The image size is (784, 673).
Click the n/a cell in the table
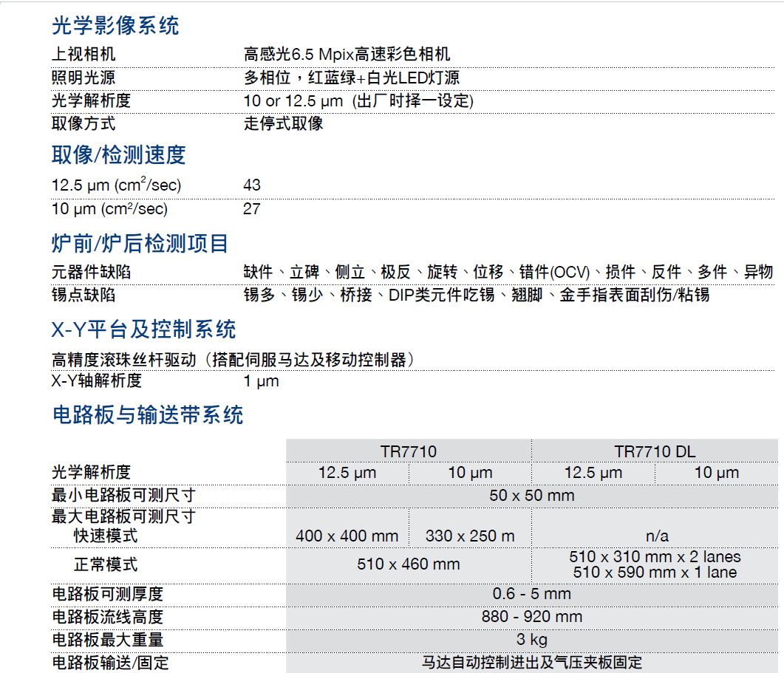tap(654, 536)
